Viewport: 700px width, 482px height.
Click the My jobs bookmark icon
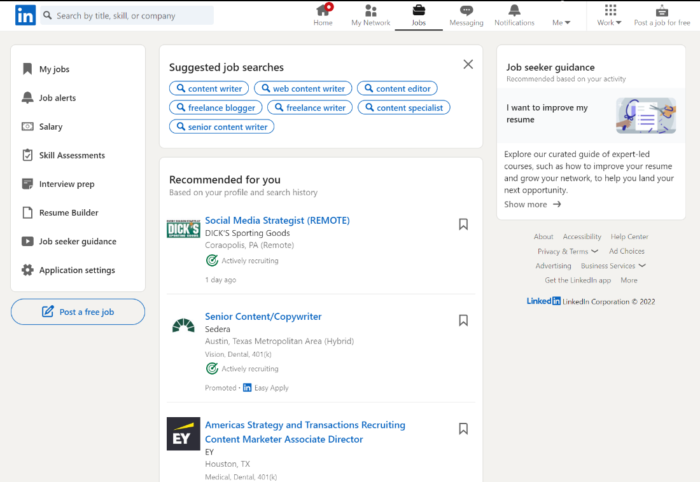click(27, 69)
